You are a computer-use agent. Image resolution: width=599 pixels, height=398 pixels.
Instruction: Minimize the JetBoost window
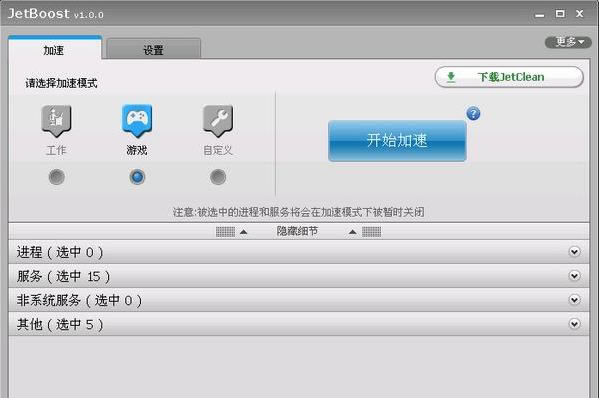click(539, 15)
